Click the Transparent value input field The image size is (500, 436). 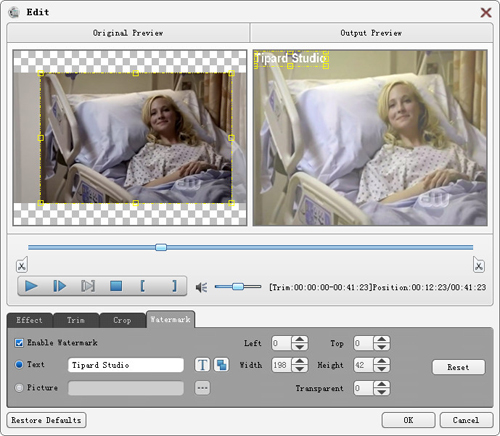(364, 388)
